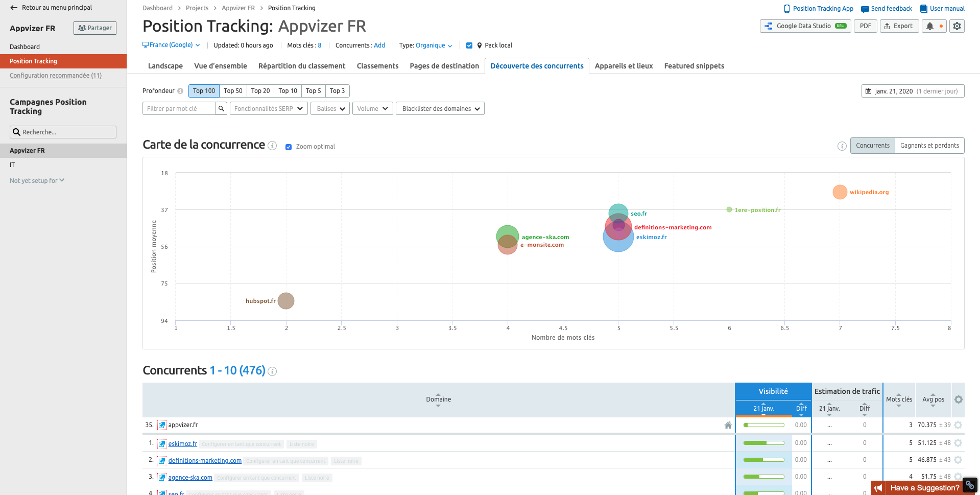
Task: Click the hubspot.fr bubble in chart
Action: (x=286, y=301)
